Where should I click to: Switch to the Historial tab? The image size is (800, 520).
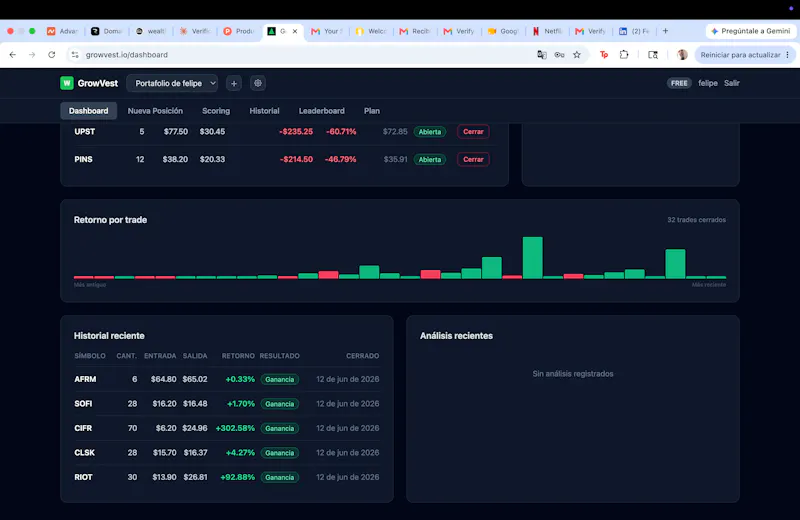(x=264, y=111)
